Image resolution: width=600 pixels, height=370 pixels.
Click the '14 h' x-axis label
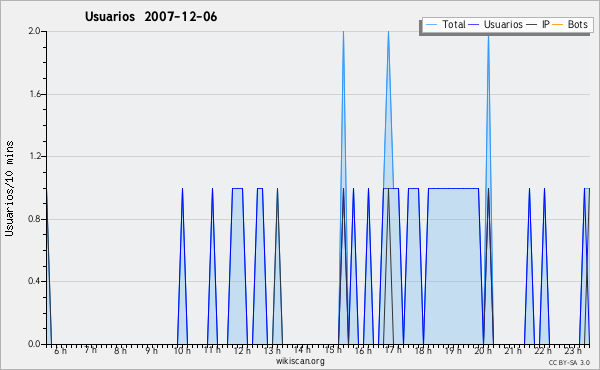click(302, 350)
